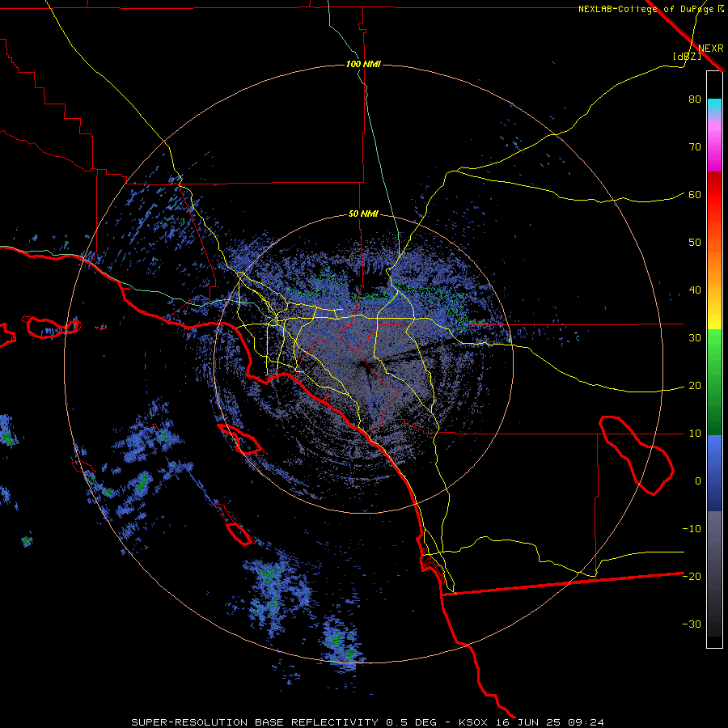
Task: Click the 60 value on dBZ scale
Action: 695,195
